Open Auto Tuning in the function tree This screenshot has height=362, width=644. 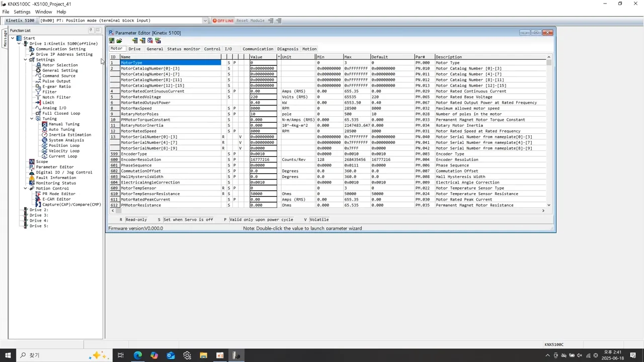click(x=61, y=129)
